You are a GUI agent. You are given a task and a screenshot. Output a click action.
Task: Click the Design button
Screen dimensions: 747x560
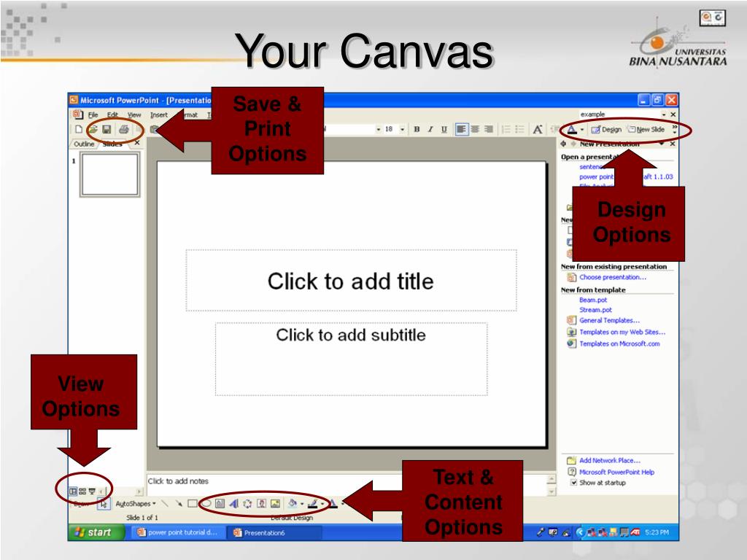click(x=606, y=130)
